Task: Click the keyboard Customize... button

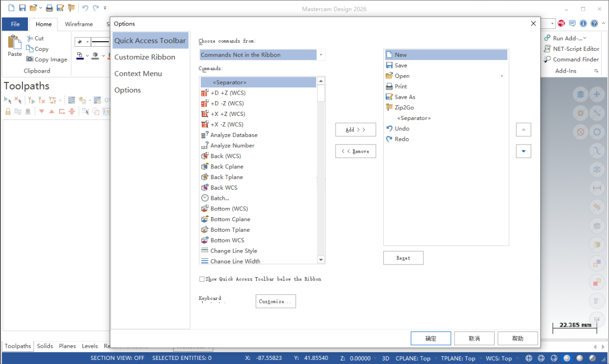Action: [276, 301]
